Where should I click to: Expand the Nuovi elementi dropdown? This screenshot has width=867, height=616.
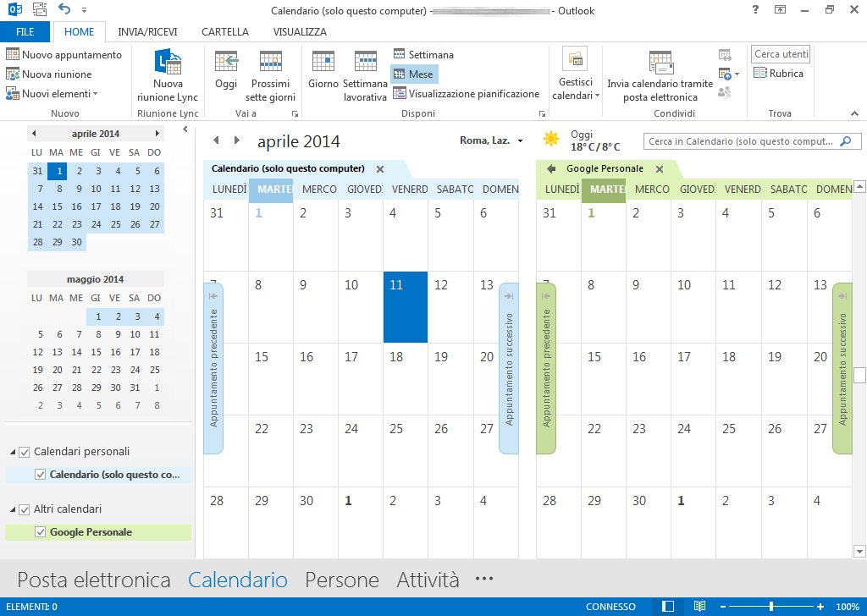[x=52, y=93]
